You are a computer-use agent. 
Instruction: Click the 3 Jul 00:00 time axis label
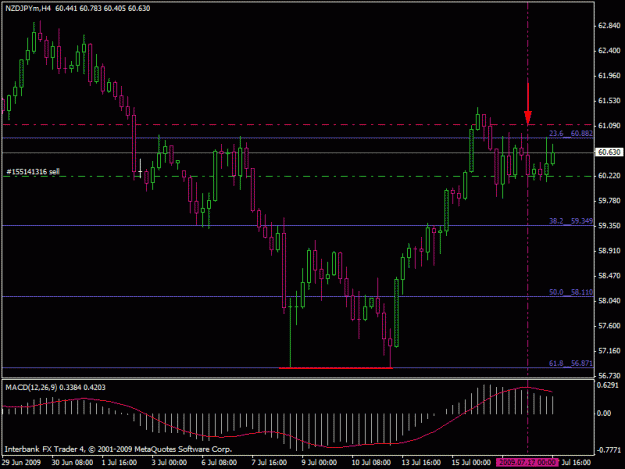[169, 463]
